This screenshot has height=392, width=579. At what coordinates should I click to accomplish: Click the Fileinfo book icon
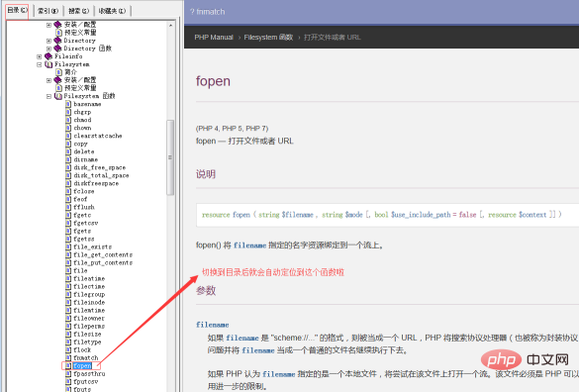(x=48, y=56)
